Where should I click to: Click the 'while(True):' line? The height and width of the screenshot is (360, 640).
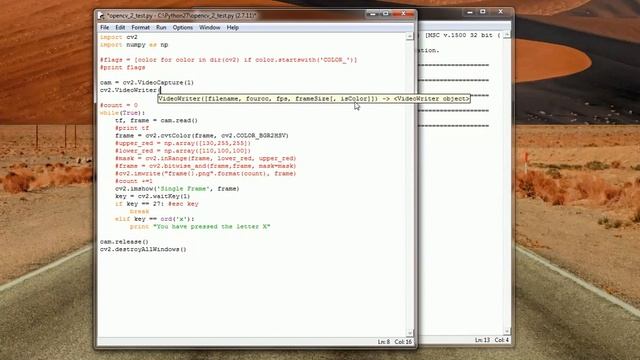(x=122, y=113)
